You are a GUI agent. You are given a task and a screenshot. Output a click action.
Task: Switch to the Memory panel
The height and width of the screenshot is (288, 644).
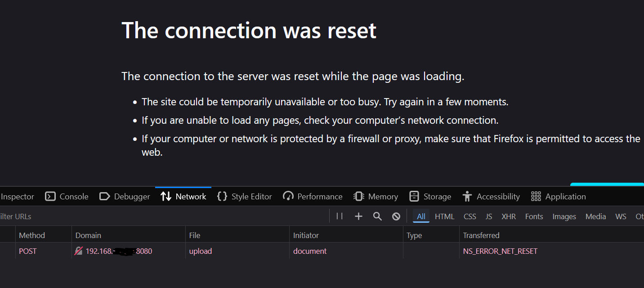click(x=376, y=197)
